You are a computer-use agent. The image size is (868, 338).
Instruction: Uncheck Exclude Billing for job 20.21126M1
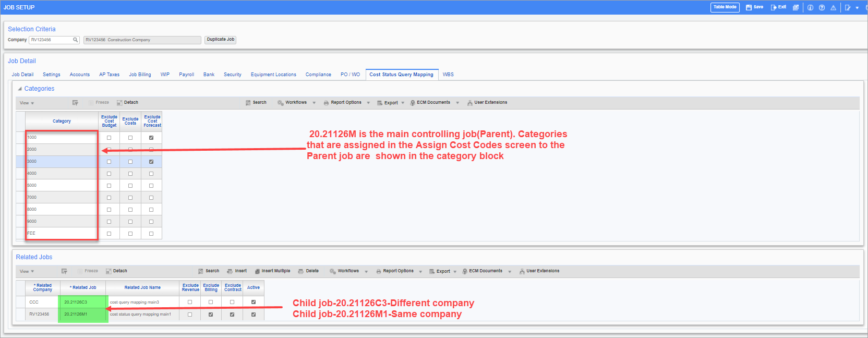(211, 315)
